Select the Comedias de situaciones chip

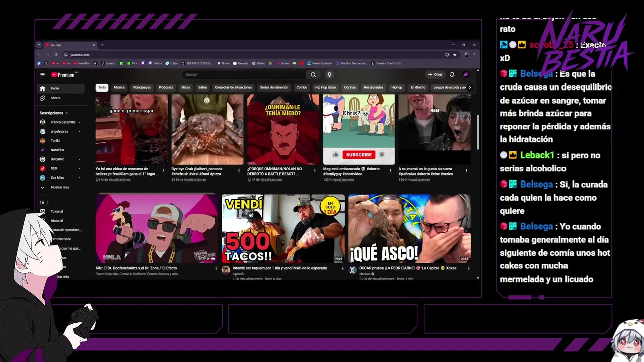[233, 87]
